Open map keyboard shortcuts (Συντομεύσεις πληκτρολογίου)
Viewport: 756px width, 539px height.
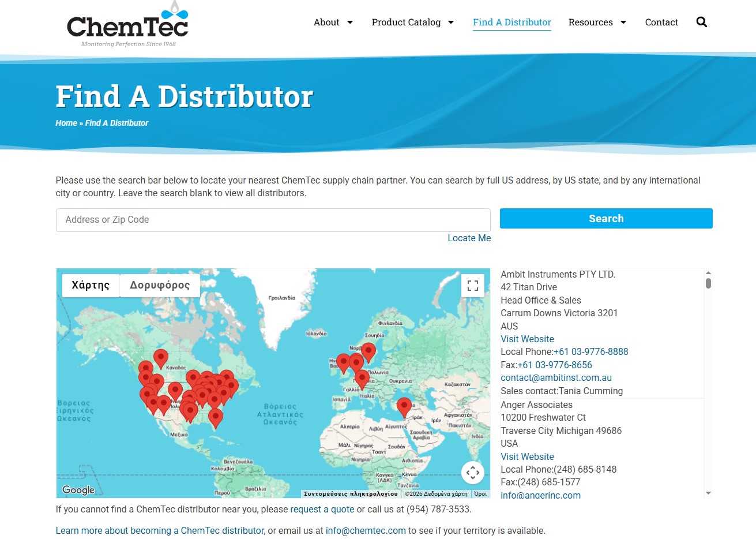click(x=351, y=494)
